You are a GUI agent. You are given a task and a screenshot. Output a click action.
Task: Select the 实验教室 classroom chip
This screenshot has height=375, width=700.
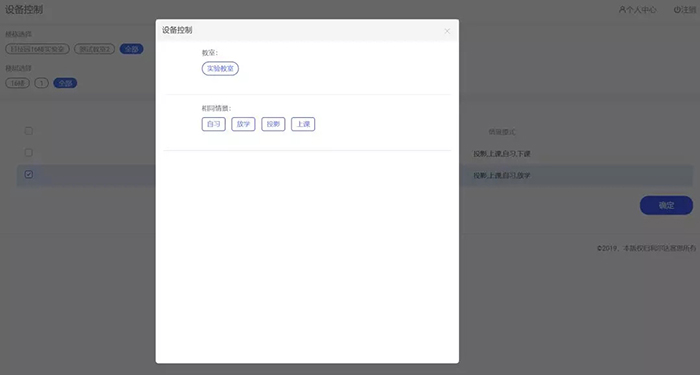tap(220, 69)
